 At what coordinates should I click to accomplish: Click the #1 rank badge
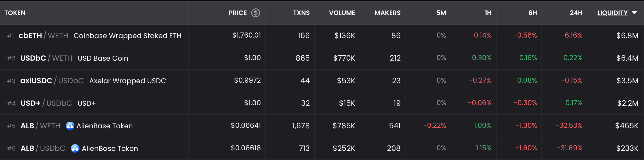tap(10, 36)
